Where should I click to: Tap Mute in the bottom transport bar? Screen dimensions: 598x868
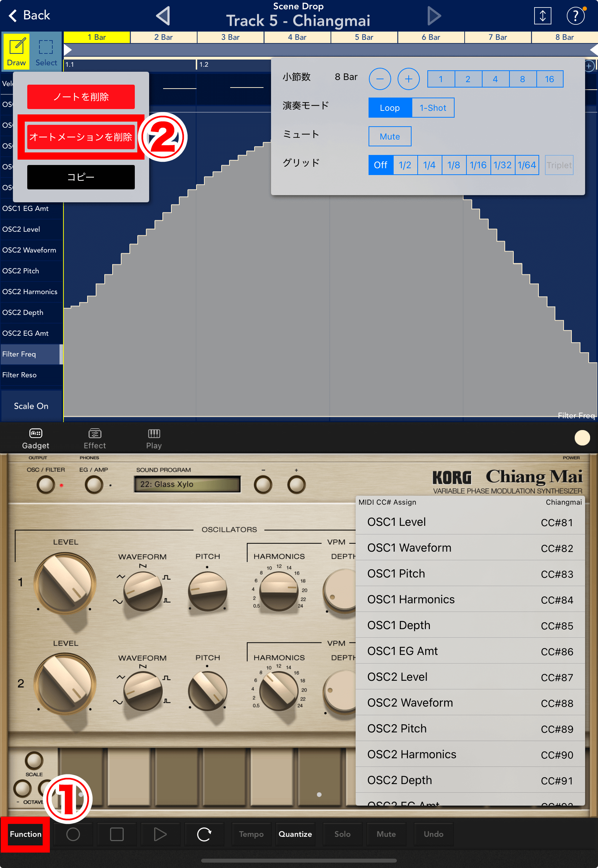[x=386, y=834]
